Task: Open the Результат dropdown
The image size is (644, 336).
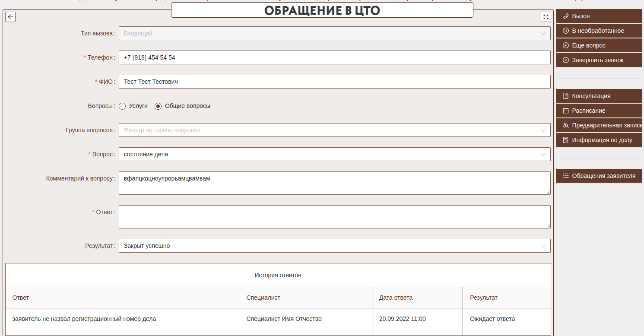Action: click(x=334, y=246)
